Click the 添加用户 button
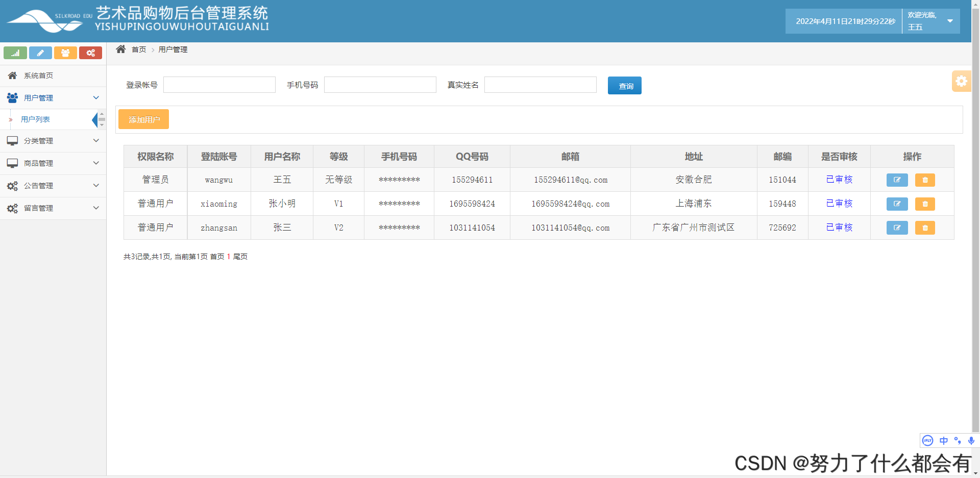 143,119
